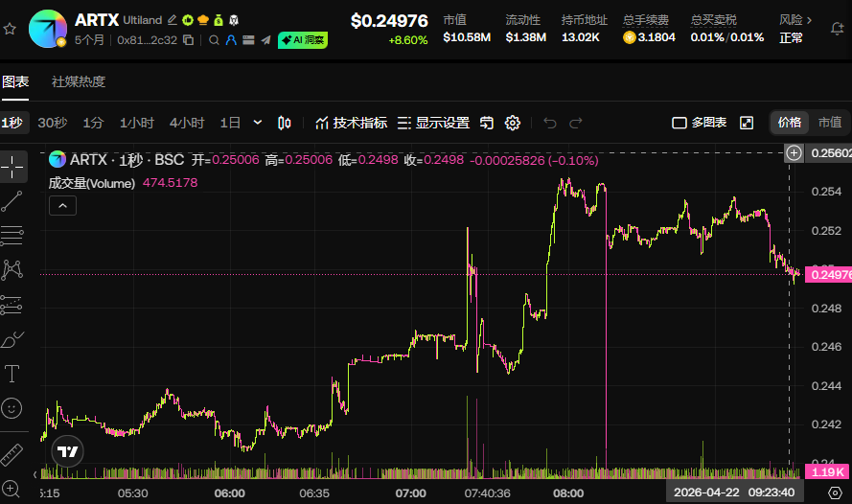The width and height of the screenshot is (852, 504).
Task: Select the 30秒 timeframe
Action: click(53, 123)
